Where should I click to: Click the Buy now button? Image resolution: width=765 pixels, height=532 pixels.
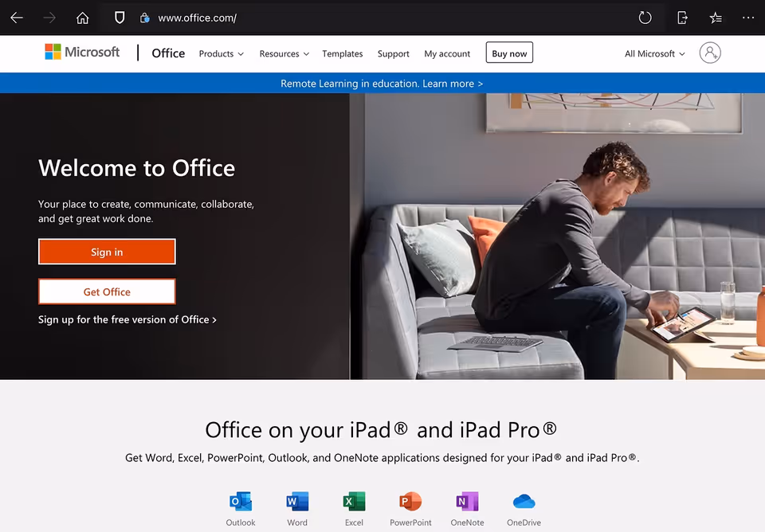(x=509, y=53)
